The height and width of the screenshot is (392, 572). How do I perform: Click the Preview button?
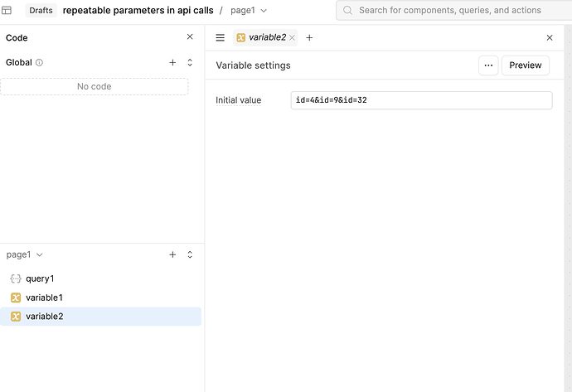[x=526, y=65]
